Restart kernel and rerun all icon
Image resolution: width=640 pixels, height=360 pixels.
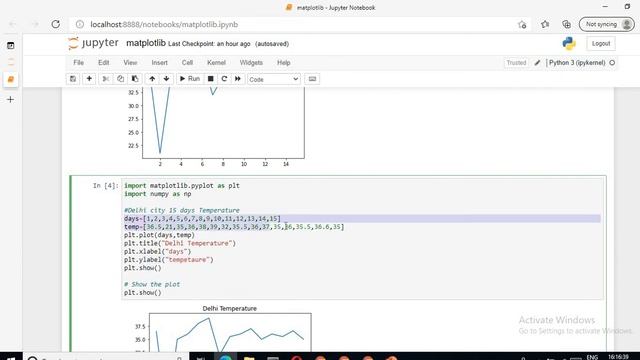pos(238,79)
